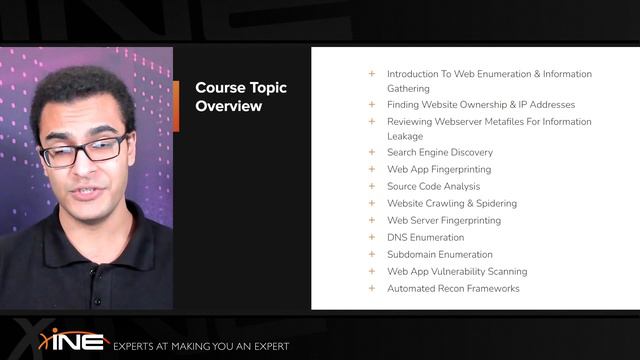Click the plus bullet beside 'Web Server Fingerprinting'

point(372,220)
